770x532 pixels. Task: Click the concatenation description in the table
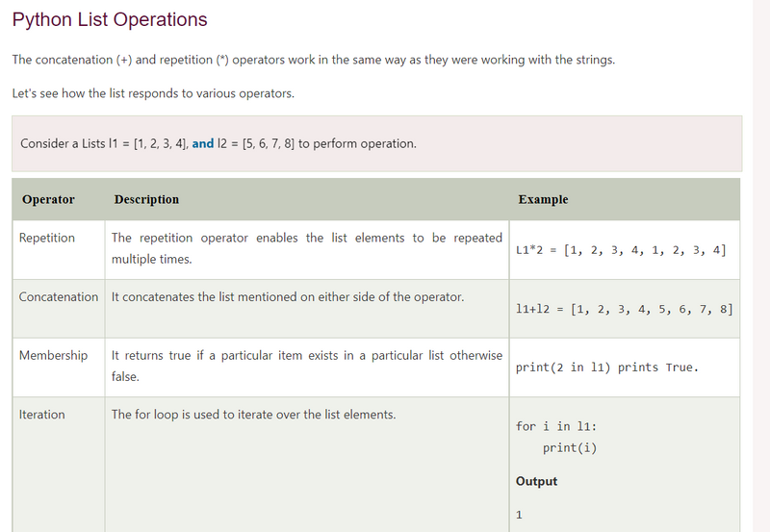pyautogui.click(x=287, y=297)
